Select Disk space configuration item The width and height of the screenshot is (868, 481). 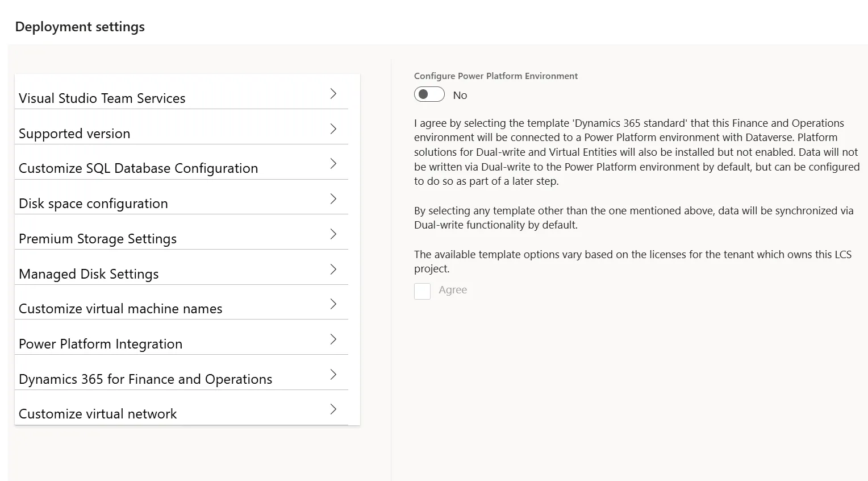pos(181,198)
